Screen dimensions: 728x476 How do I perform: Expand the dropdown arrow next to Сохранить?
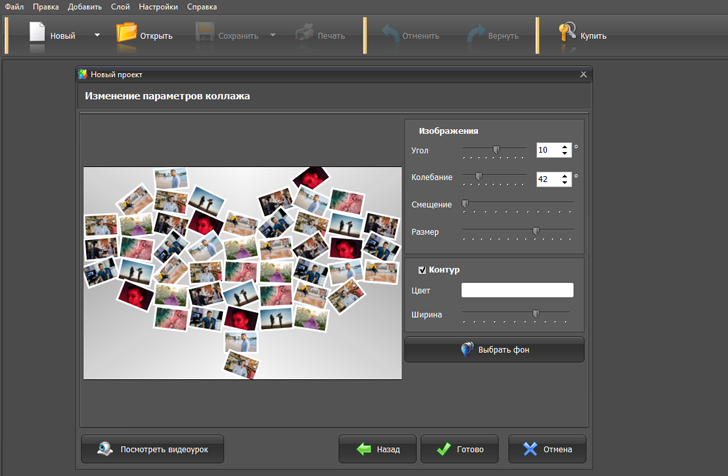point(273,35)
